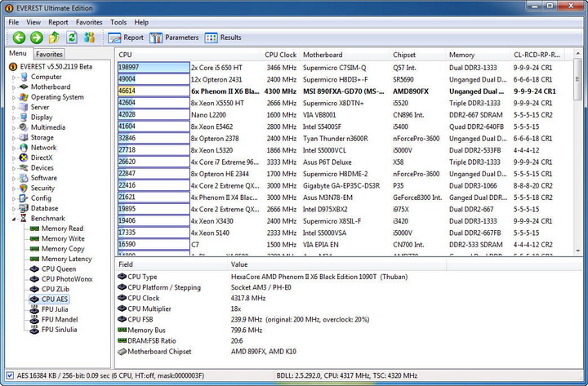Image resolution: width=588 pixels, height=386 pixels.
Task: Expand the Operating System node
Action: pyautogui.click(x=14, y=97)
